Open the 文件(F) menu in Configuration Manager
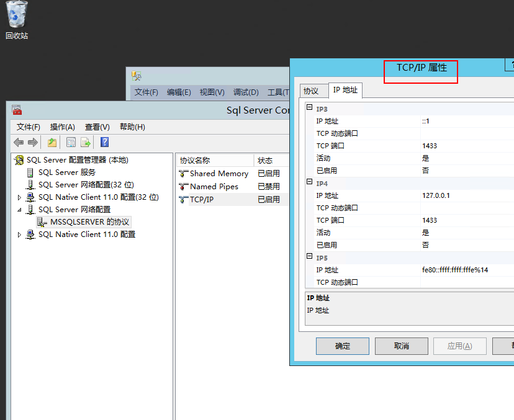The width and height of the screenshot is (514, 420). coord(29,127)
